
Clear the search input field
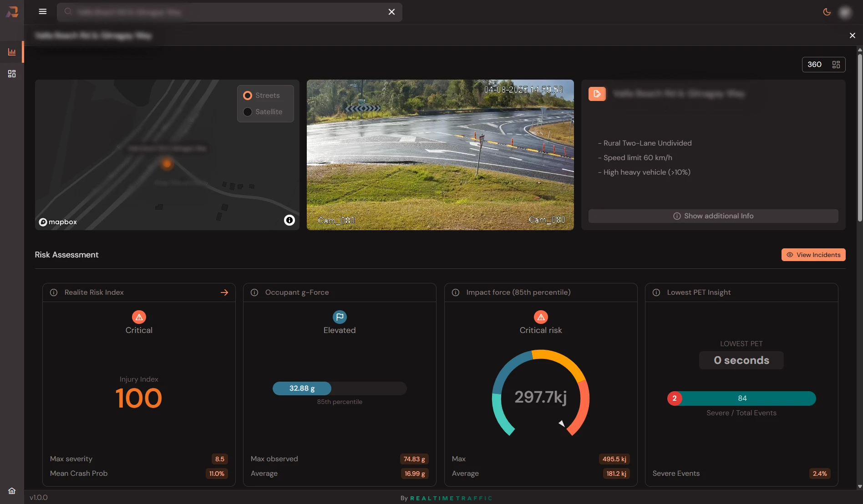(391, 12)
